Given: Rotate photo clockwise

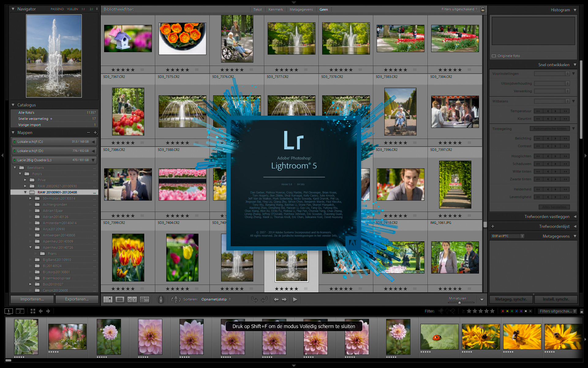Looking at the screenshot, I should (x=264, y=299).
